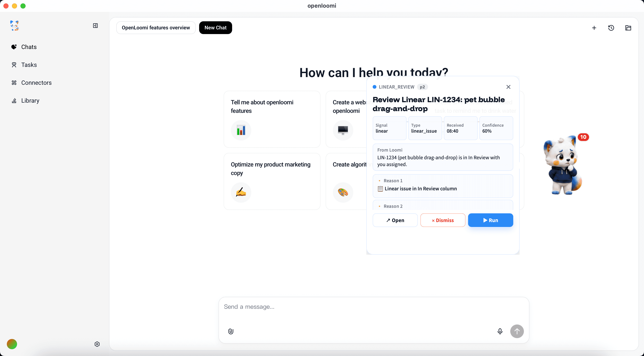Start voice input with microphone icon

pos(500,331)
